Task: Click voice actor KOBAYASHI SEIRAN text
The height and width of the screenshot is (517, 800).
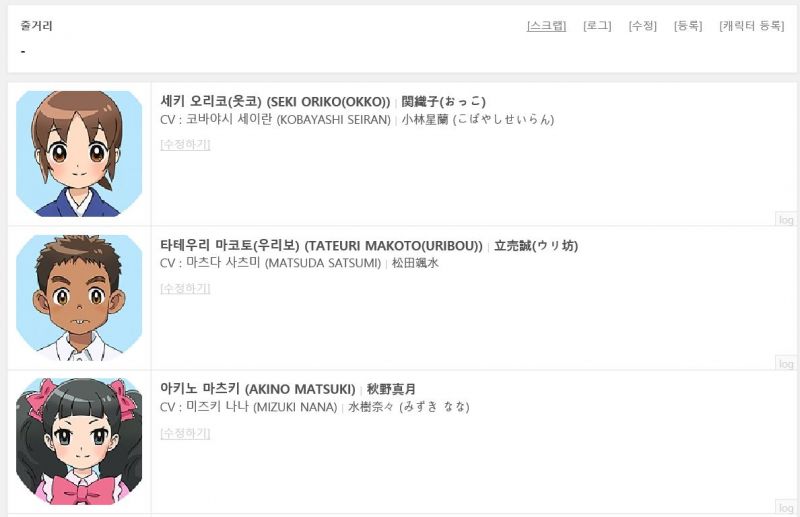Action: (x=334, y=120)
